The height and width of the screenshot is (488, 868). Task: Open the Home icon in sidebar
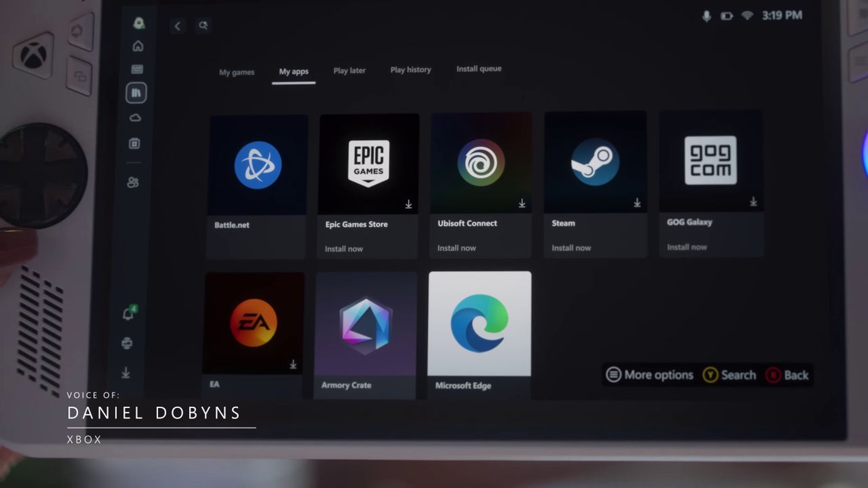[x=138, y=46]
